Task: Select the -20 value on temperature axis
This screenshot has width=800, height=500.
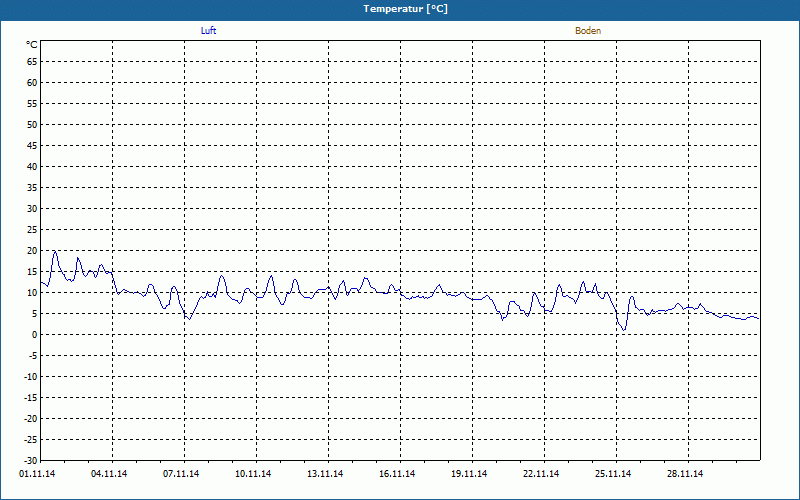Action: click(x=31, y=419)
